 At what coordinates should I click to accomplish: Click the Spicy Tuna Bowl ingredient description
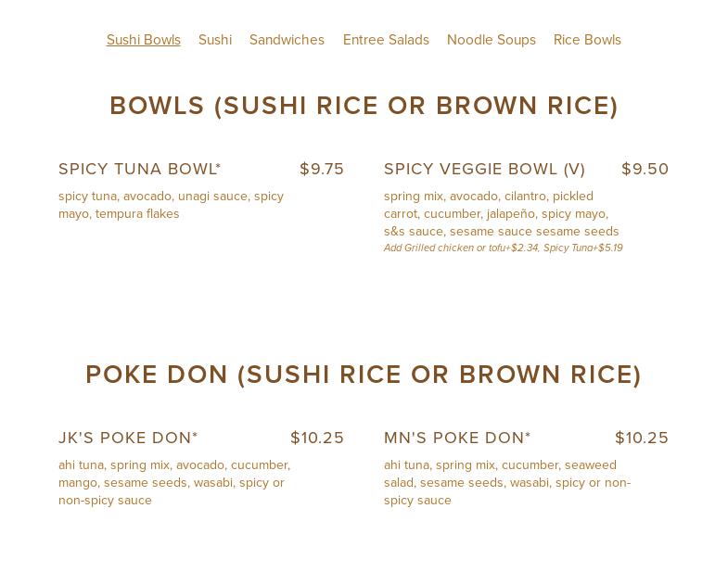pyautogui.click(x=172, y=205)
